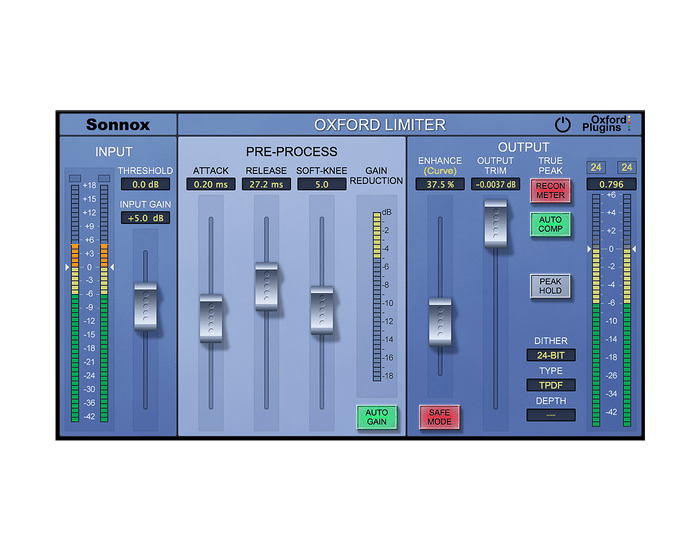
Task: Click the Release 27.2 ms value field
Action: click(x=266, y=184)
